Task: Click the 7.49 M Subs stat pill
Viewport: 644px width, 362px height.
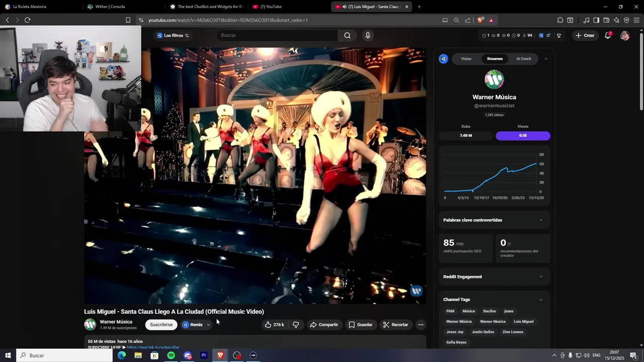Action: (466, 136)
